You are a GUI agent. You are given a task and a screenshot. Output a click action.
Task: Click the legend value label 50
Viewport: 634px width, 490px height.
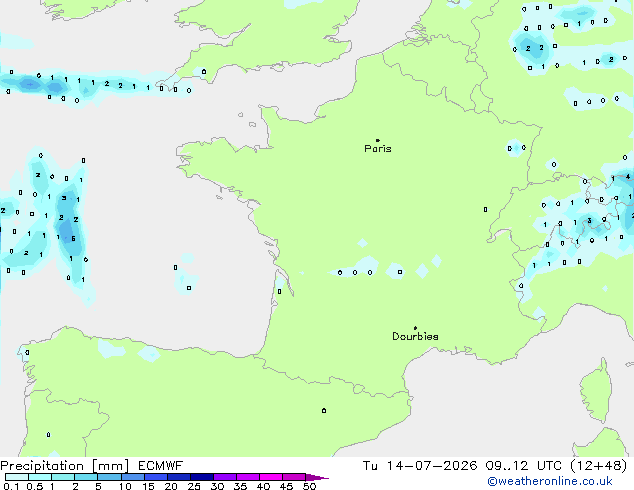tap(310, 486)
